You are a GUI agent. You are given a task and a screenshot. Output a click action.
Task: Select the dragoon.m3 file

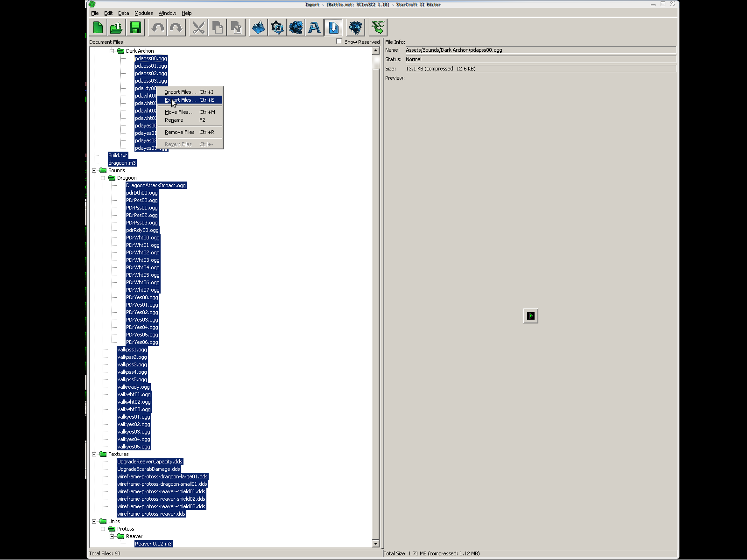point(122,163)
